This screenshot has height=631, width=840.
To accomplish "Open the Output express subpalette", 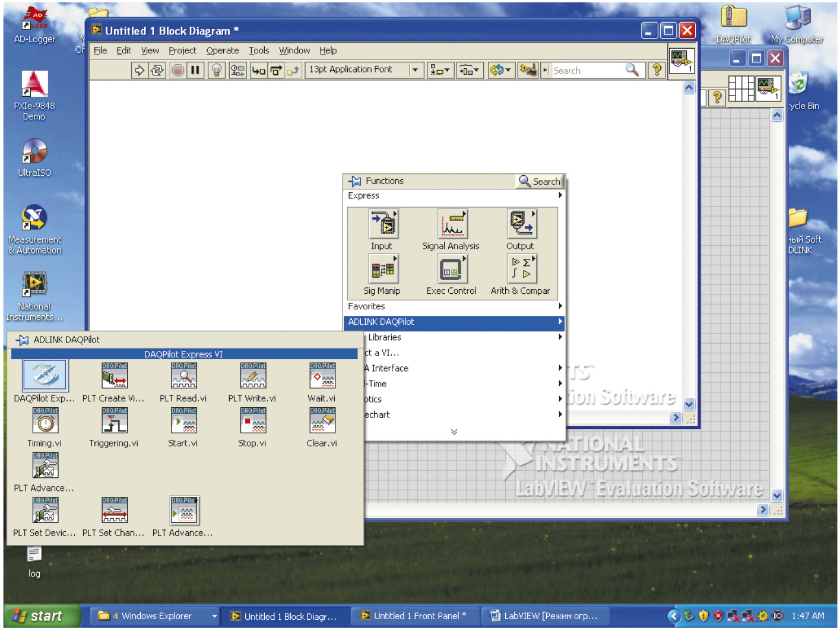I will pos(522,224).
